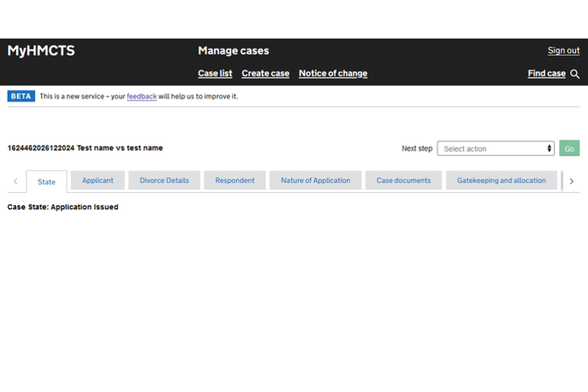Go to Create case
The width and height of the screenshot is (588, 392).
click(x=265, y=73)
